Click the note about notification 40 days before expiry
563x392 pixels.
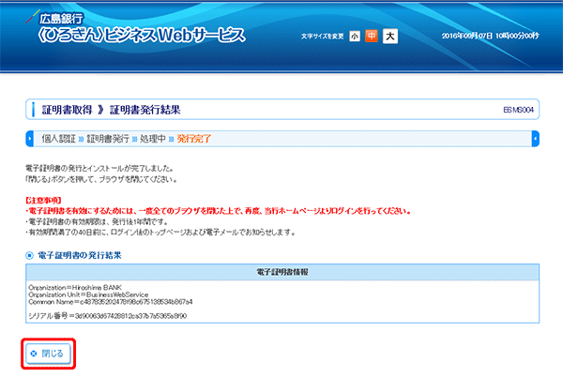pyautogui.click(x=160, y=233)
